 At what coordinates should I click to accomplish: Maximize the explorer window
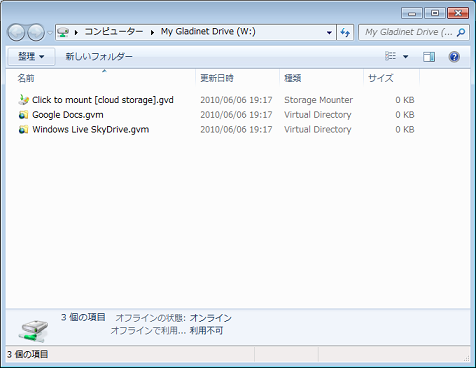[x=435, y=13]
